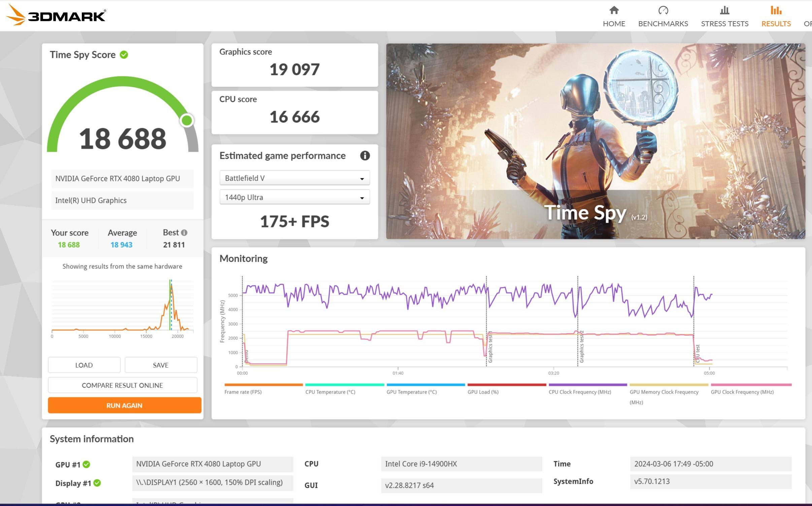Click the Time Spy benchmark artwork thumbnail
Screen dimensions: 812x506
click(x=595, y=141)
